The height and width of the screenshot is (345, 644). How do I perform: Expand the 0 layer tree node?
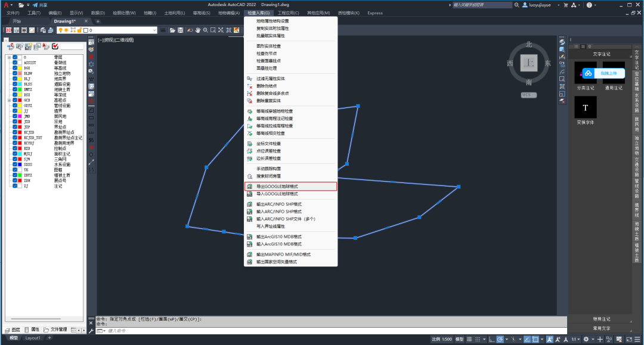click(x=9, y=57)
